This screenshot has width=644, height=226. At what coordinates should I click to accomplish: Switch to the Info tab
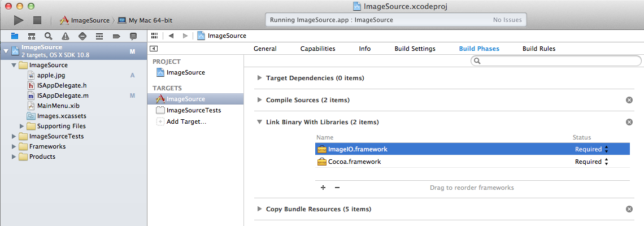click(x=365, y=49)
